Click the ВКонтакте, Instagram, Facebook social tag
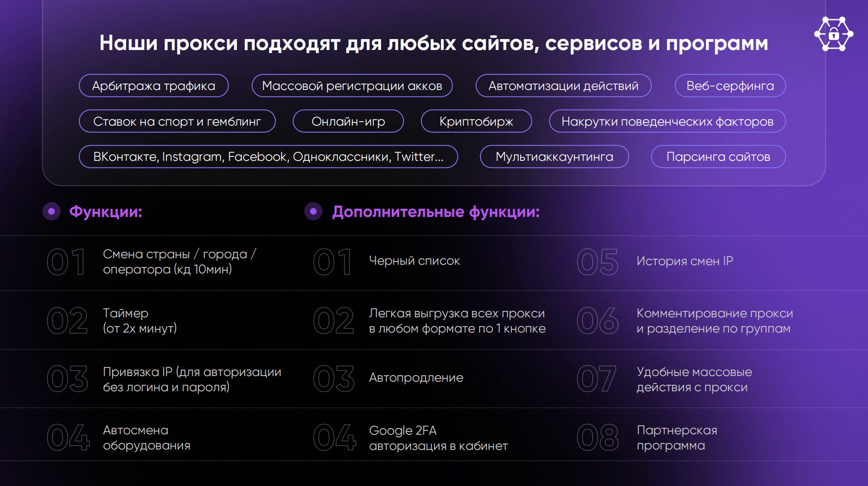The image size is (868, 486). pos(268,156)
